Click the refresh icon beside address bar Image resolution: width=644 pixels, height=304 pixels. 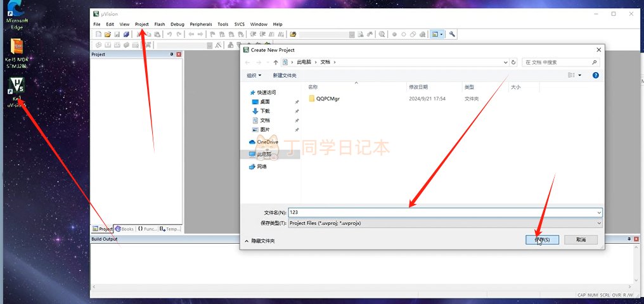tap(513, 62)
